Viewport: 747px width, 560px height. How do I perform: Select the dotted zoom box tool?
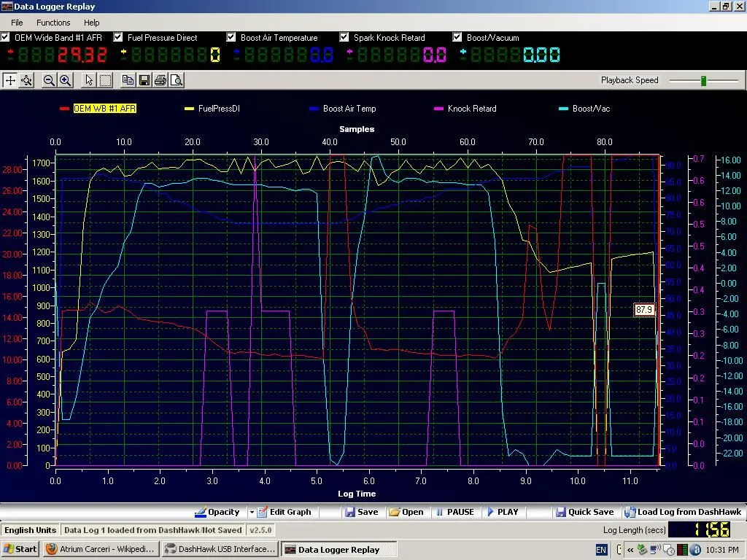point(105,80)
